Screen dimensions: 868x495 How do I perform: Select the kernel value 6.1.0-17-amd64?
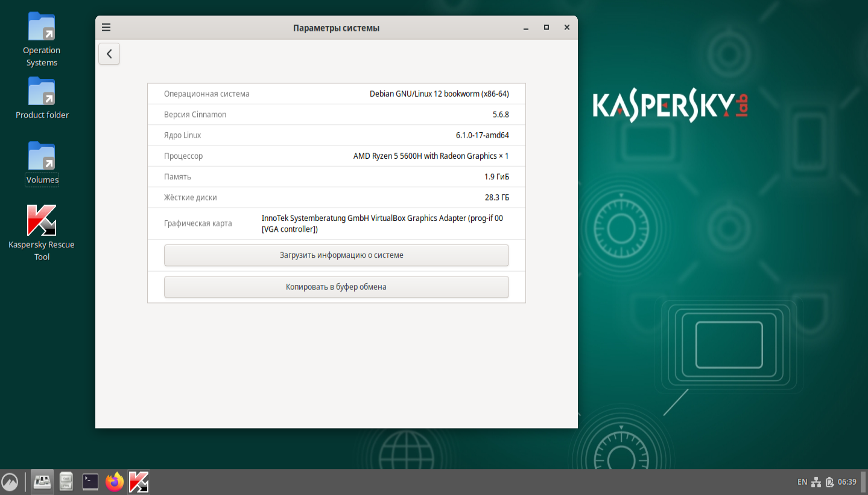coord(483,135)
